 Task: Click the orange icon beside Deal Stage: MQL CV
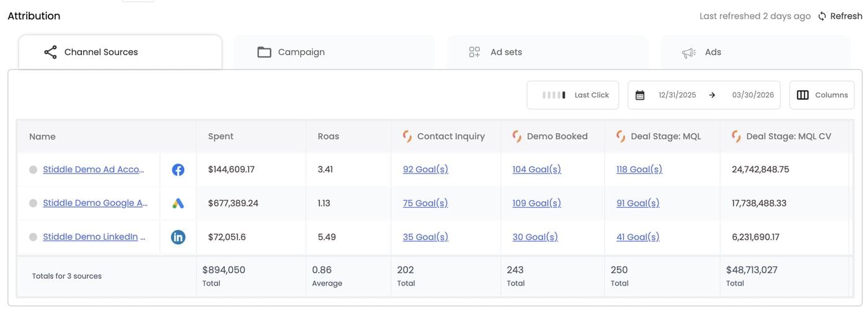tap(737, 136)
